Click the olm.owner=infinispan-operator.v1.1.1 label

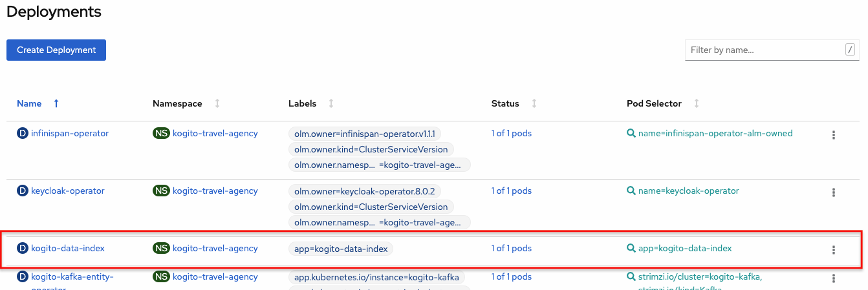pos(365,134)
